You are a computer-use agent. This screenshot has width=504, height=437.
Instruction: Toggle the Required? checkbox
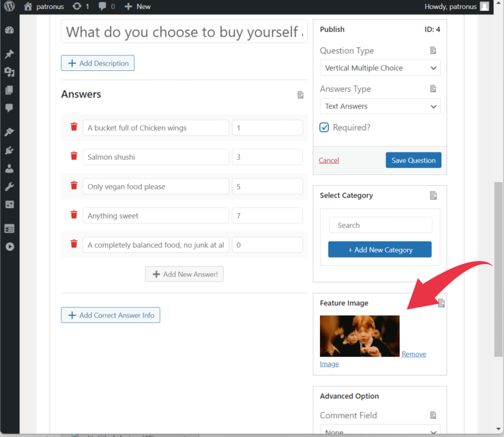click(x=324, y=127)
